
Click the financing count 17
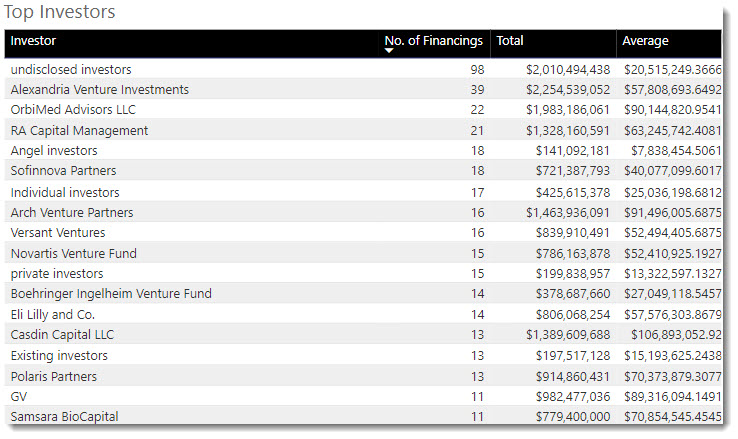click(x=477, y=192)
